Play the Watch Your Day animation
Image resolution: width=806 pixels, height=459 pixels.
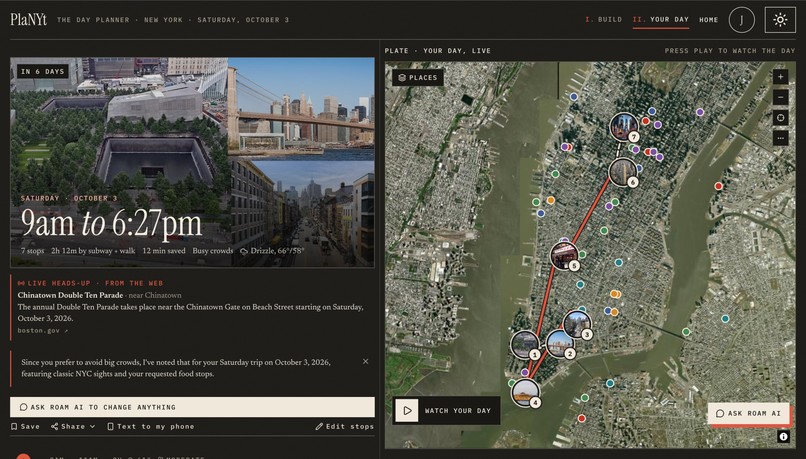click(446, 410)
